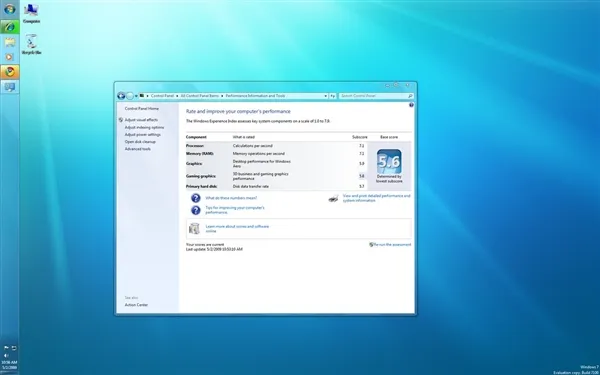Open the taskbar clock and date

pyautogui.click(x=9, y=365)
